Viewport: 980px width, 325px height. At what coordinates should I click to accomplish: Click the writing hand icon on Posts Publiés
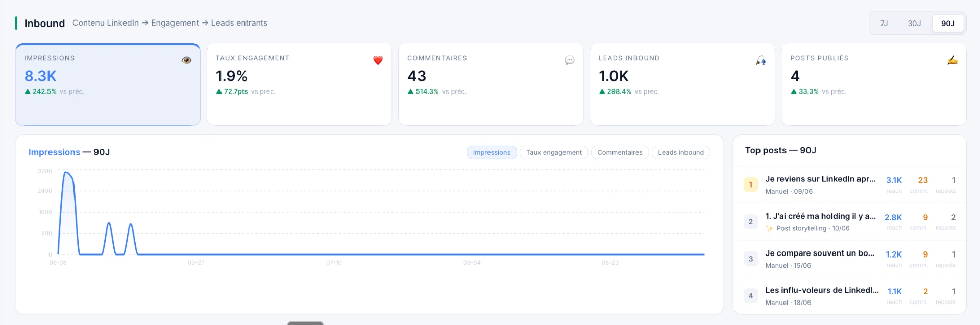[x=952, y=60]
